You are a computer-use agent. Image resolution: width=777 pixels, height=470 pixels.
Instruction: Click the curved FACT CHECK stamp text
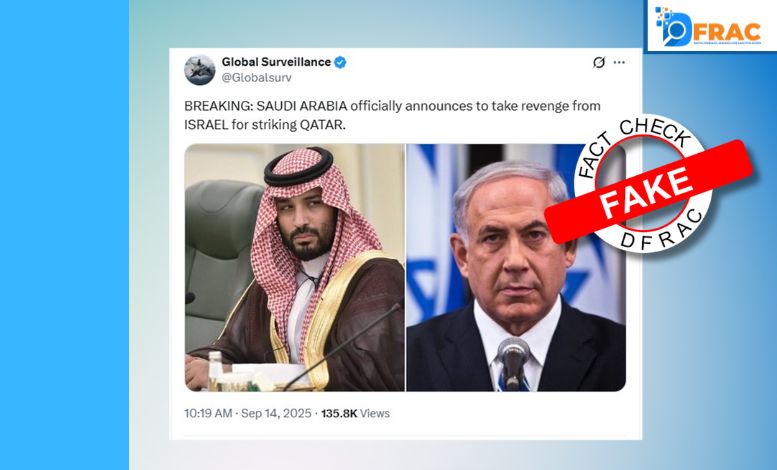click(x=634, y=145)
